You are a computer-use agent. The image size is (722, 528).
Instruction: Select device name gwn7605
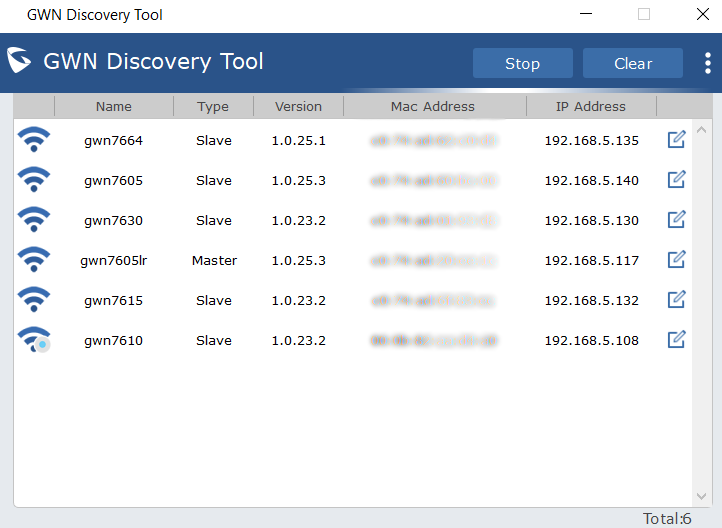tap(113, 181)
